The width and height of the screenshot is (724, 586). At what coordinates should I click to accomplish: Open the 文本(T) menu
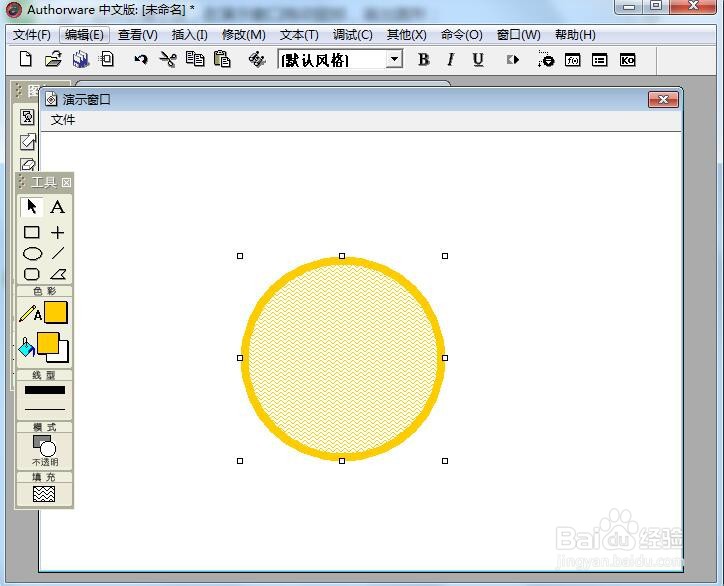tap(299, 35)
